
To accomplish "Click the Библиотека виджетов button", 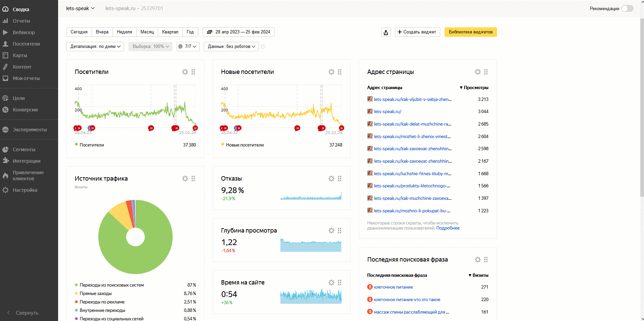I will 470,32.
